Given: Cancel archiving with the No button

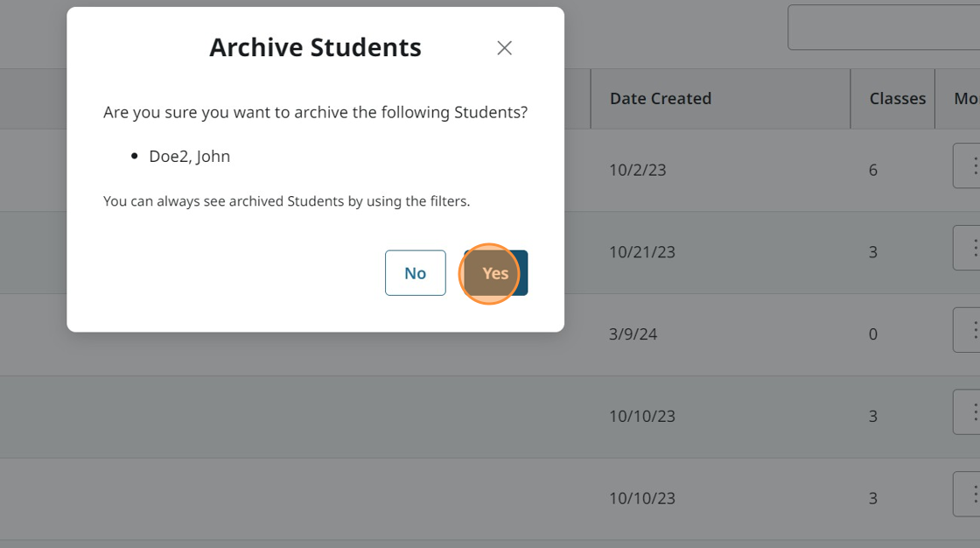Looking at the screenshot, I should pyautogui.click(x=415, y=273).
